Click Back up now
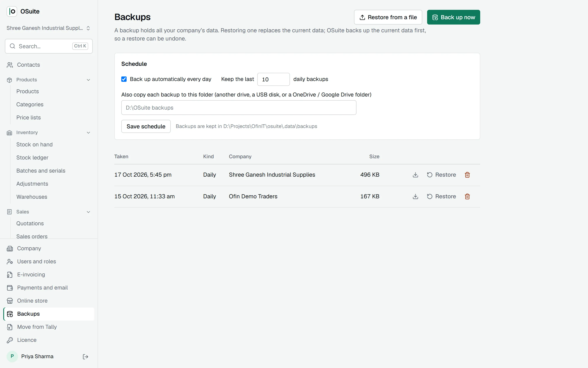 click(x=453, y=17)
